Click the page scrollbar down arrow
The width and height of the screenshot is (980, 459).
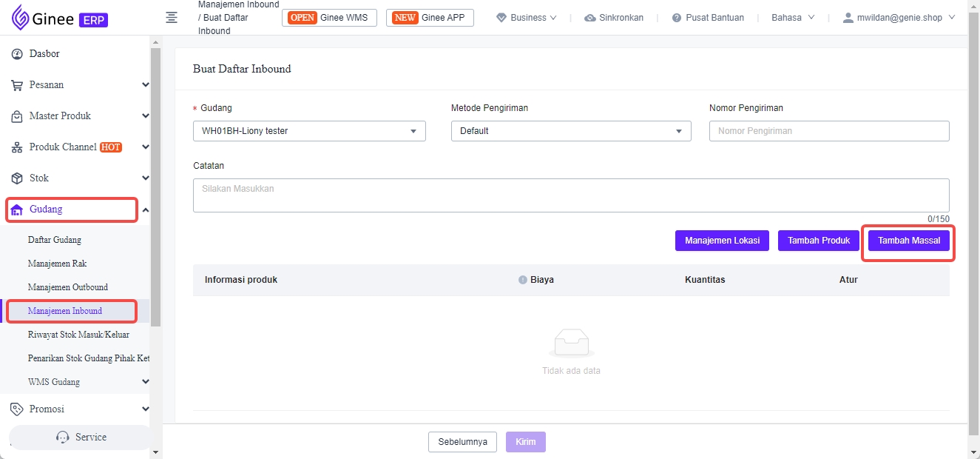[973, 452]
